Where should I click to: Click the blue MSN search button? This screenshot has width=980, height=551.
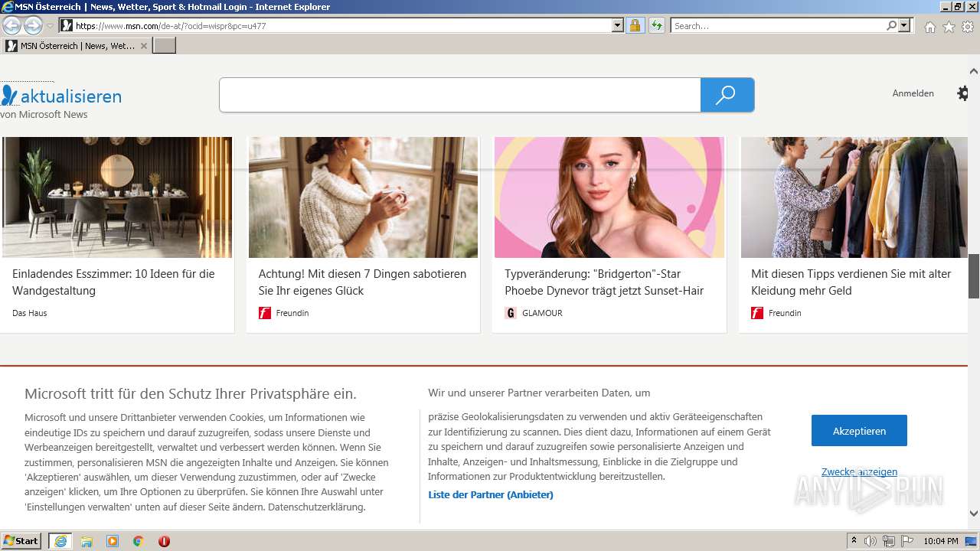pyautogui.click(x=727, y=95)
